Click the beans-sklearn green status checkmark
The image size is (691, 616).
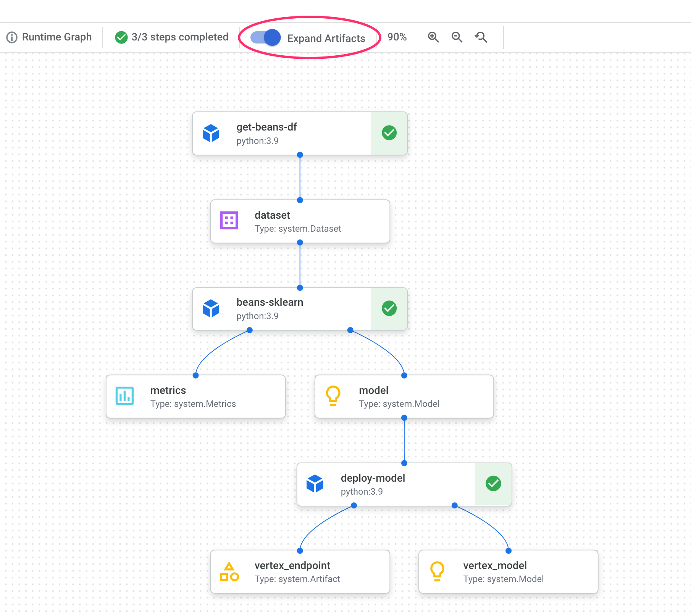(389, 308)
